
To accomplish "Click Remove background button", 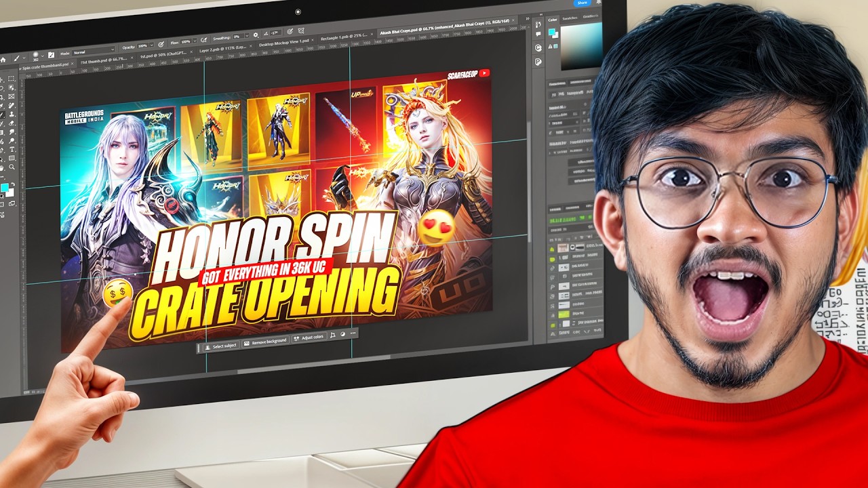I will point(265,341).
